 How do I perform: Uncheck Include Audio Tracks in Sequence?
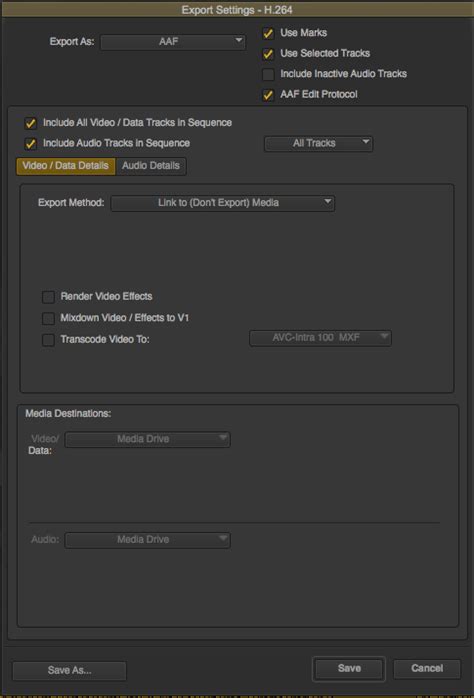point(31,144)
